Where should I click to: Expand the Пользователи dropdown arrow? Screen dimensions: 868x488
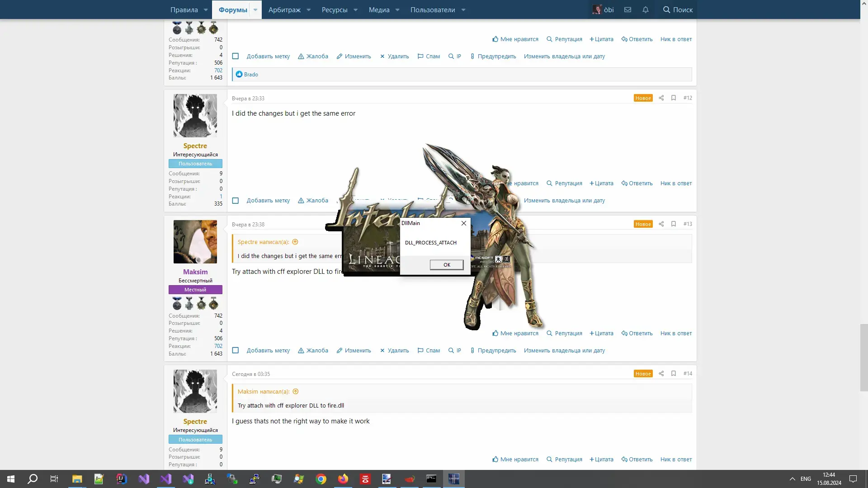pos(463,10)
